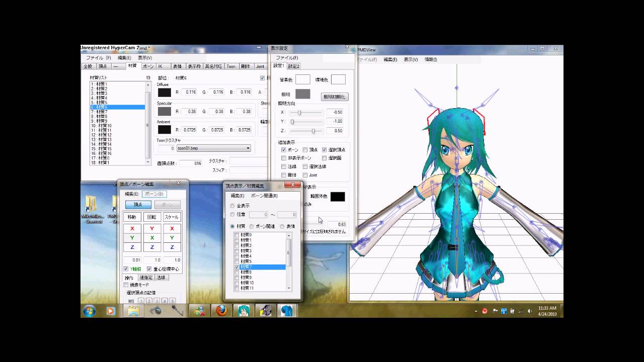This screenshot has height=362, width=644.
Task: Select 14 : 材質14 in the material list
Action: 118,144
